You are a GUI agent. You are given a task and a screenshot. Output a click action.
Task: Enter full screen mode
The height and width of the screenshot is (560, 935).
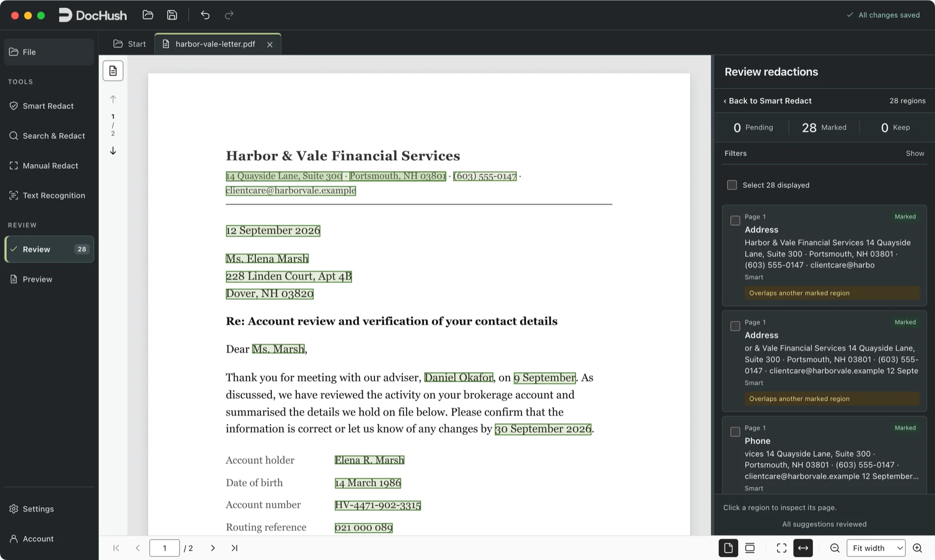point(782,548)
